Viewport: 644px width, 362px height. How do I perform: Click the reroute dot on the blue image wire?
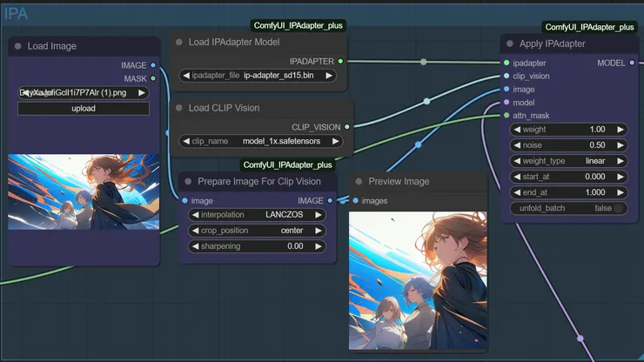click(x=418, y=144)
